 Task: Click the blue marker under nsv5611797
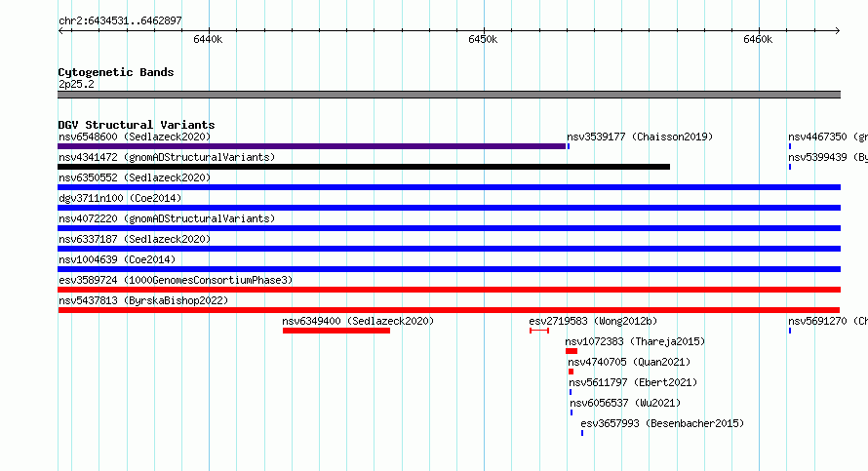coord(571,392)
